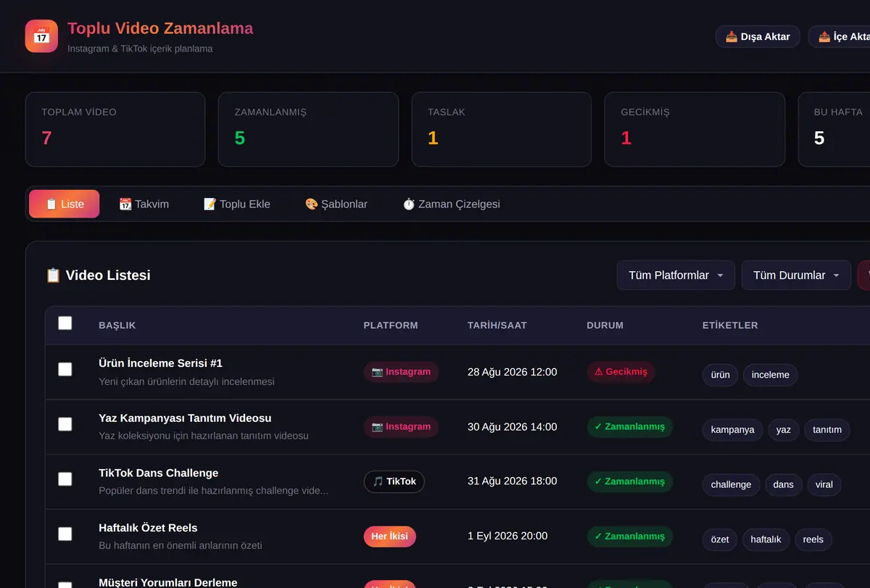Click Zamanlanmış status for Haftalık Özet Reels
This screenshot has height=588, width=870.
coord(629,537)
